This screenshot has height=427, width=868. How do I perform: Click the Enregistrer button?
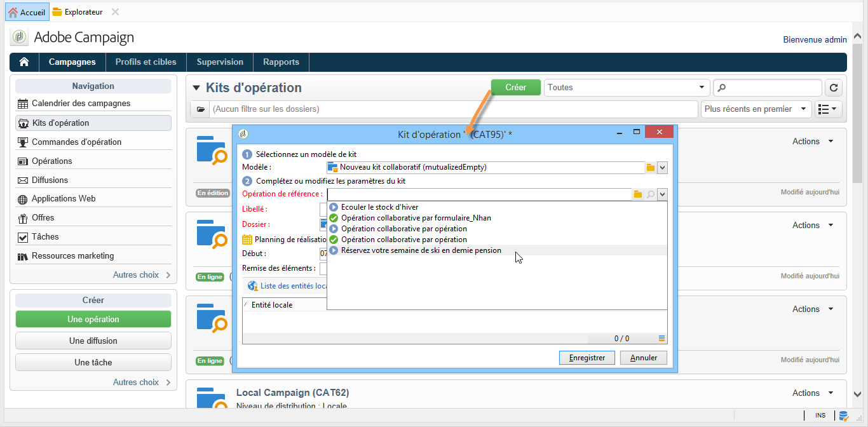point(587,358)
